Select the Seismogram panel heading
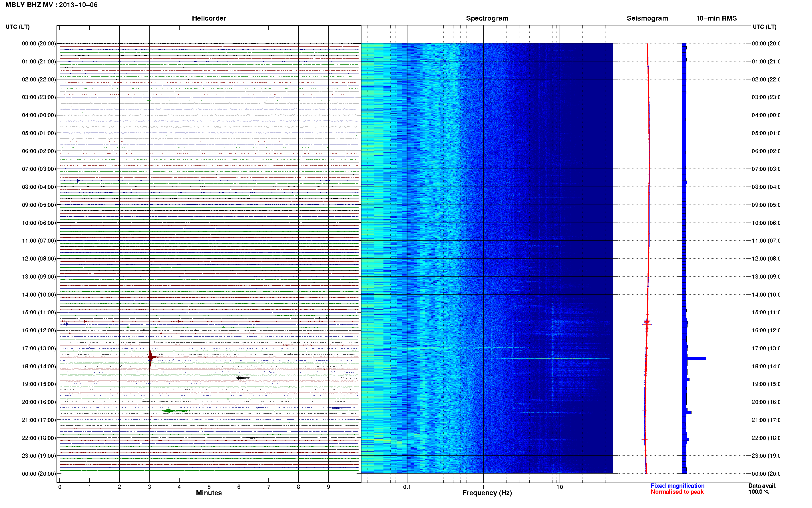The width and height of the screenshot is (812, 508). pyautogui.click(x=647, y=18)
